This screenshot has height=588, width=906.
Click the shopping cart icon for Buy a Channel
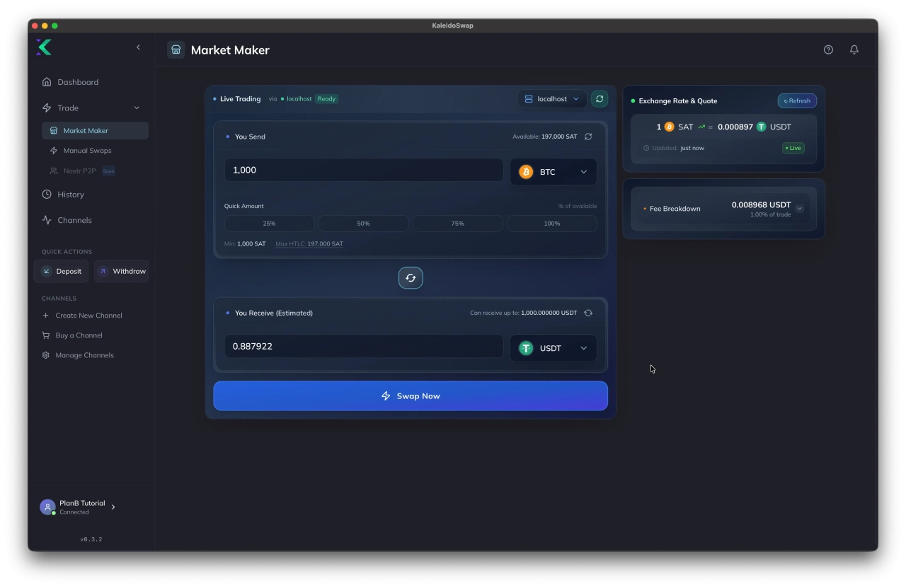[46, 335]
